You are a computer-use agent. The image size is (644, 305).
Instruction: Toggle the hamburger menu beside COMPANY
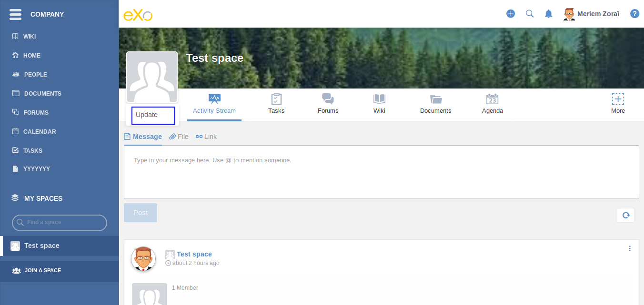[x=15, y=14]
